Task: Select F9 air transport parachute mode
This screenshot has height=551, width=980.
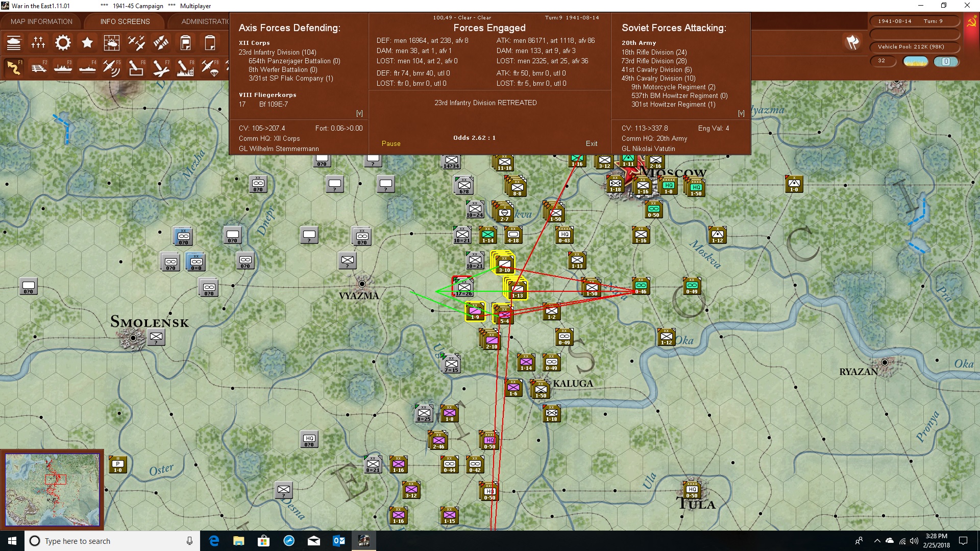Action: (x=210, y=68)
